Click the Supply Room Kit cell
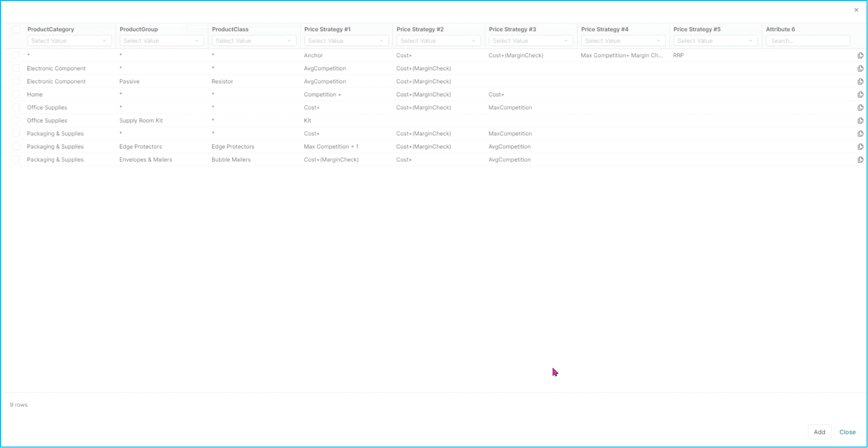Screen dimensions: 868x448 click(141, 120)
